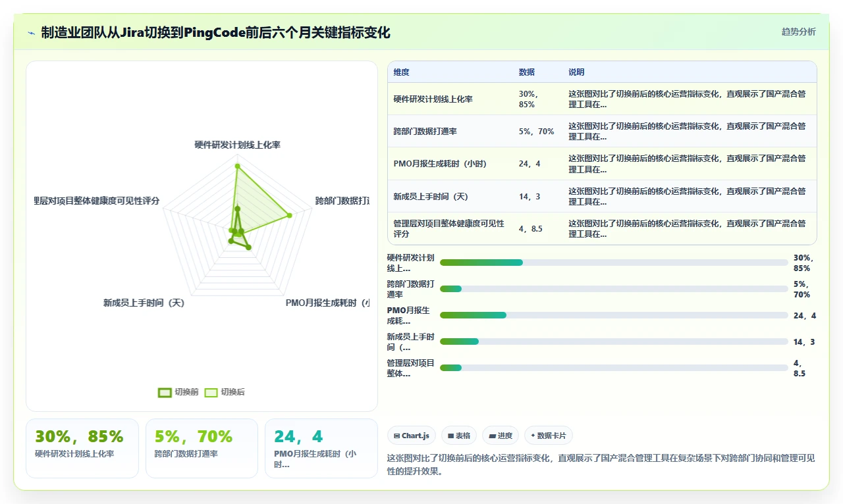Click the description paragraph below the chips
Screen dimensions: 843x504
pos(601,465)
